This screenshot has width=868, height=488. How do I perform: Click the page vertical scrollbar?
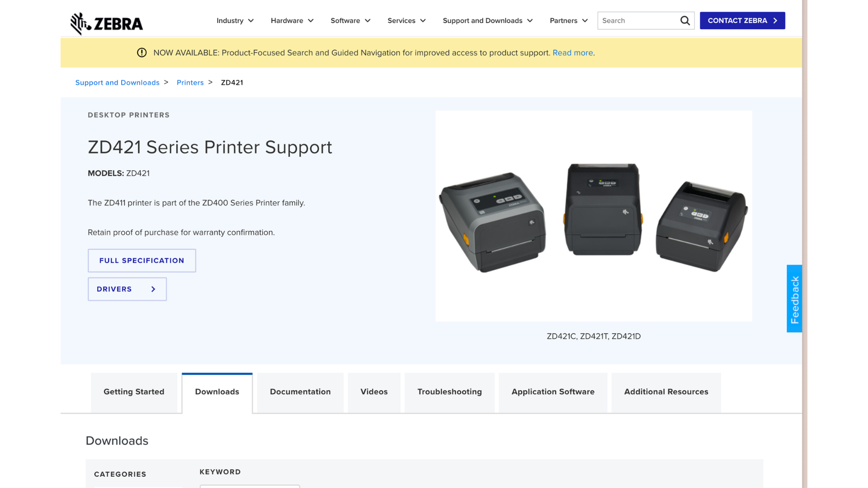(x=805, y=244)
